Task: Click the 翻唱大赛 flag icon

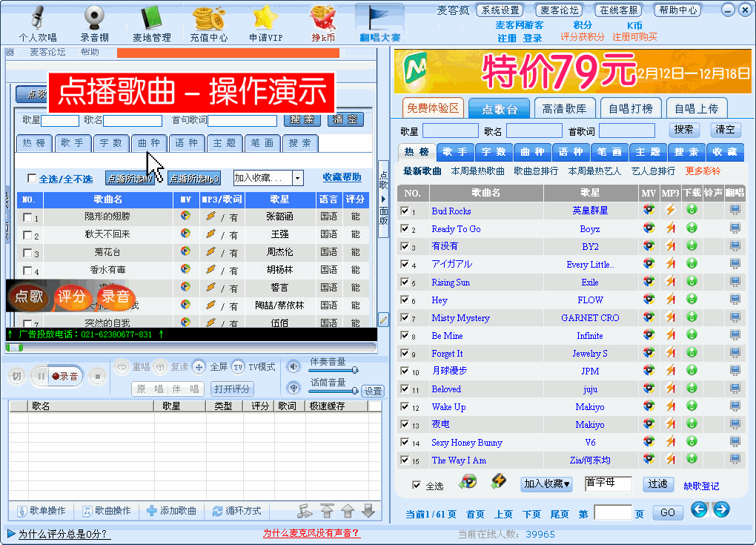Action: pos(379,18)
